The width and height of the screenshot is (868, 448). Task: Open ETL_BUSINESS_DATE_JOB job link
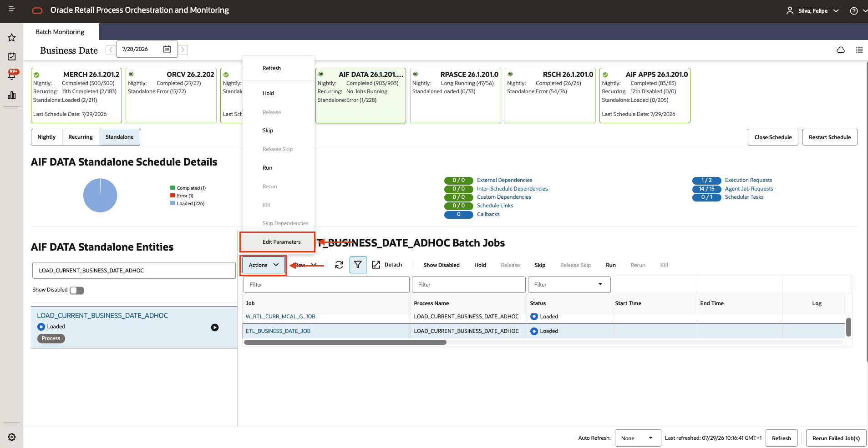click(x=278, y=331)
